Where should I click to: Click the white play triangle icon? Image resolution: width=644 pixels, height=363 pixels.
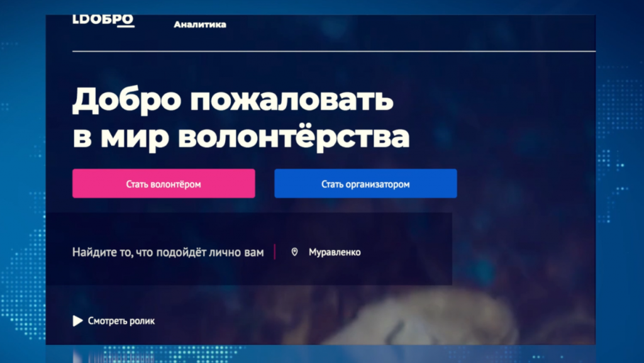tap(77, 321)
